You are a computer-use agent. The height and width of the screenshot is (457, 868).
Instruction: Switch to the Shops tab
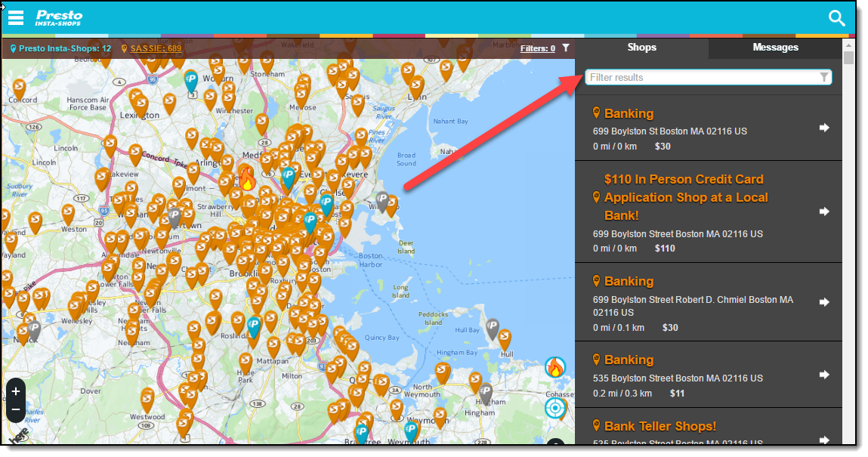pos(641,48)
